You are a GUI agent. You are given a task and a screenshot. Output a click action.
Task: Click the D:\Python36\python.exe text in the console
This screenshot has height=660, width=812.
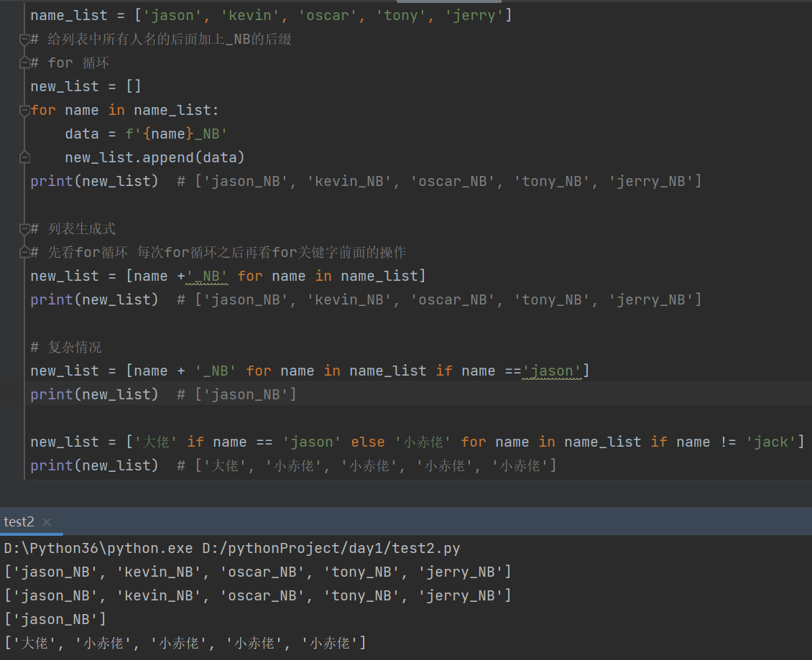coord(98,548)
